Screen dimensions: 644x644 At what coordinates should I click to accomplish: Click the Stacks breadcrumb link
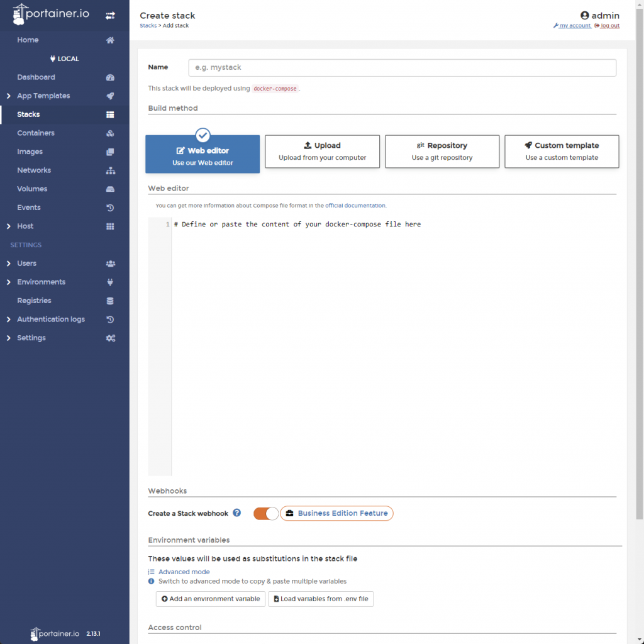[148, 25]
